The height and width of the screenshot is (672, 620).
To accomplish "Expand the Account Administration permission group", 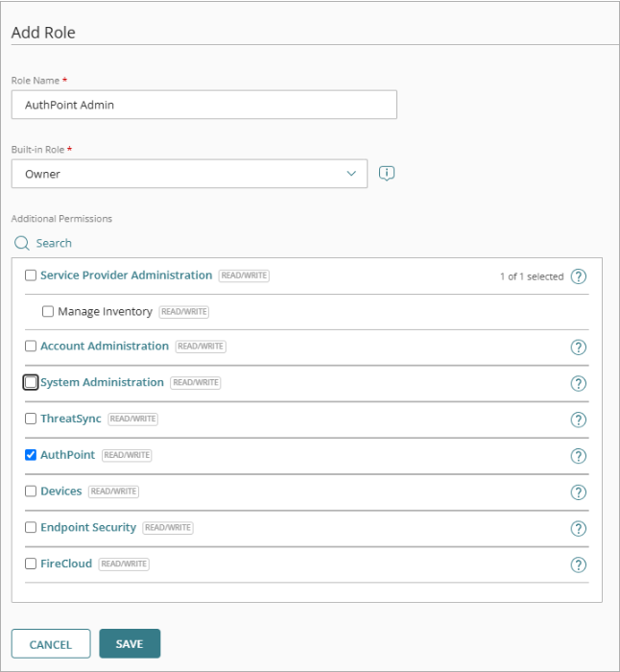I will coord(105,346).
